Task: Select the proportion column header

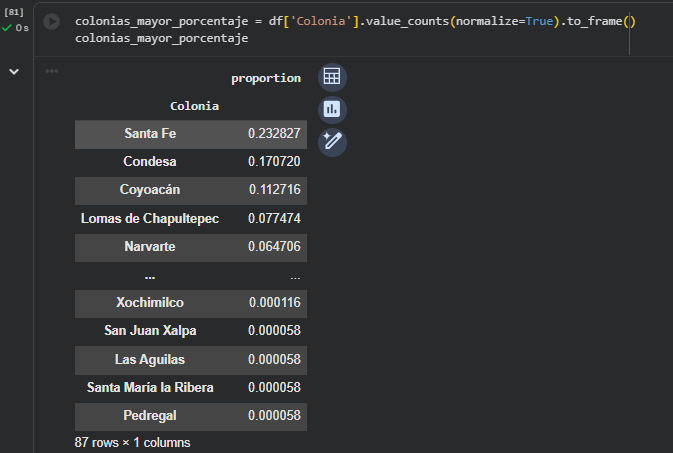Action: click(266, 78)
